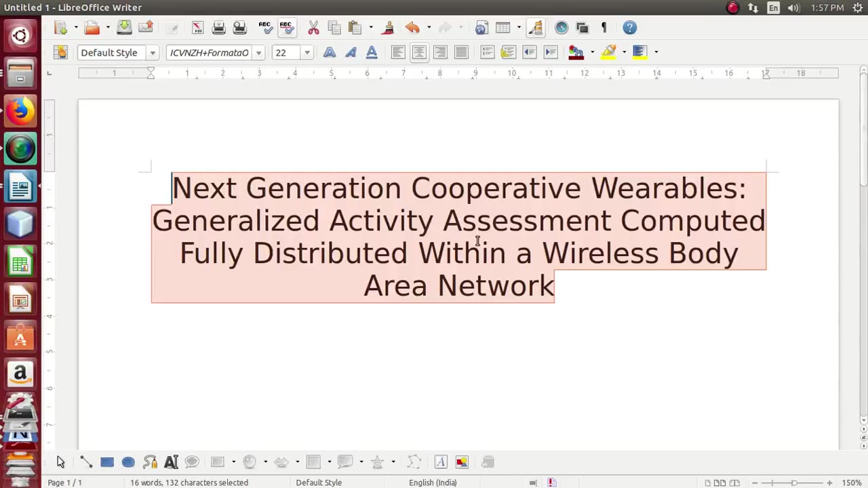
Task: Click the Increase Indent icon
Action: 550,52
